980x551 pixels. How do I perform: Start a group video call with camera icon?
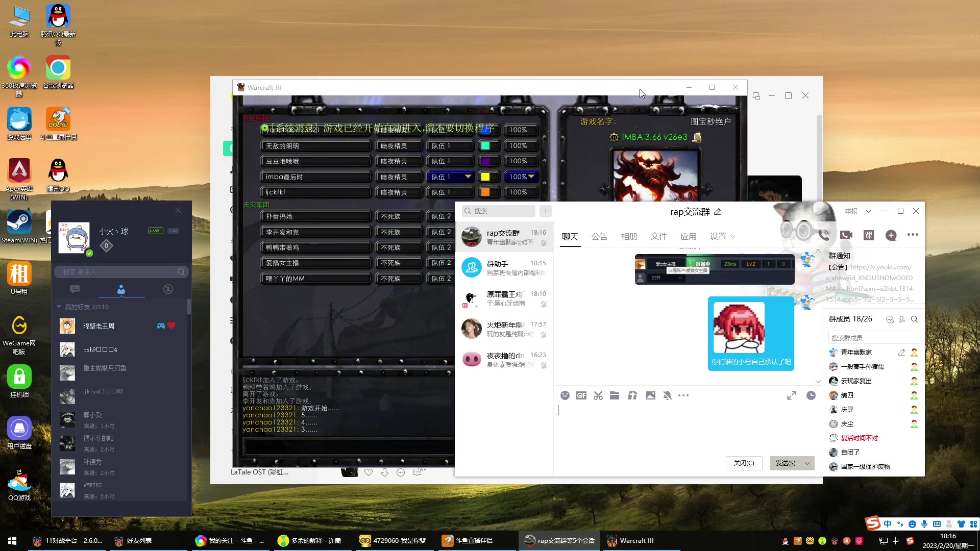846,235
